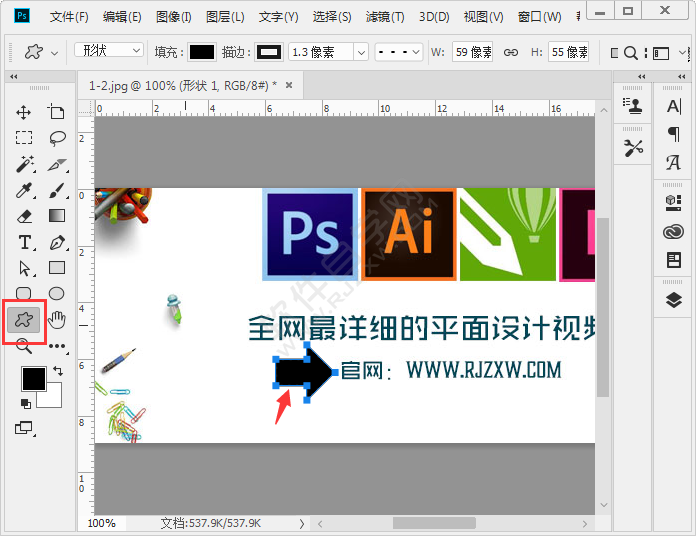Open the Glyphs panel icon
The width and height of the screenshot is (696, 536).
click(673, 162)
